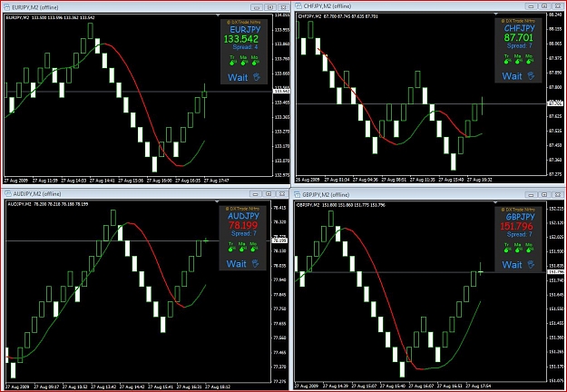This screenshot has height=392, width=567.
Task: Click the blue CHFJPY symbol name in panel
Action: click(x=519, y=28)
